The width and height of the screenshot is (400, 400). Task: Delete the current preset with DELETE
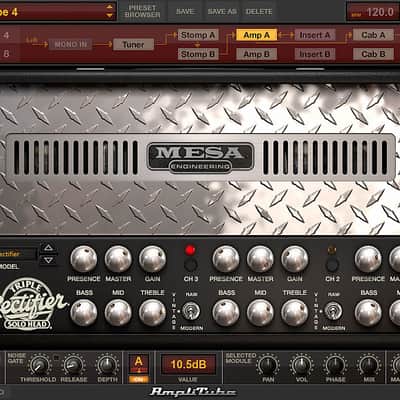point(259,11)
